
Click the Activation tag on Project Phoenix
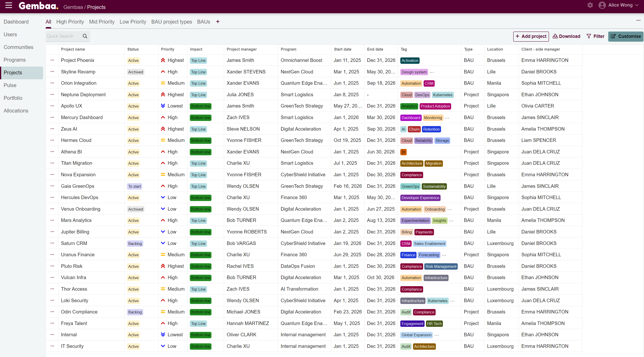pyautogui.click(x=409, y=60)
